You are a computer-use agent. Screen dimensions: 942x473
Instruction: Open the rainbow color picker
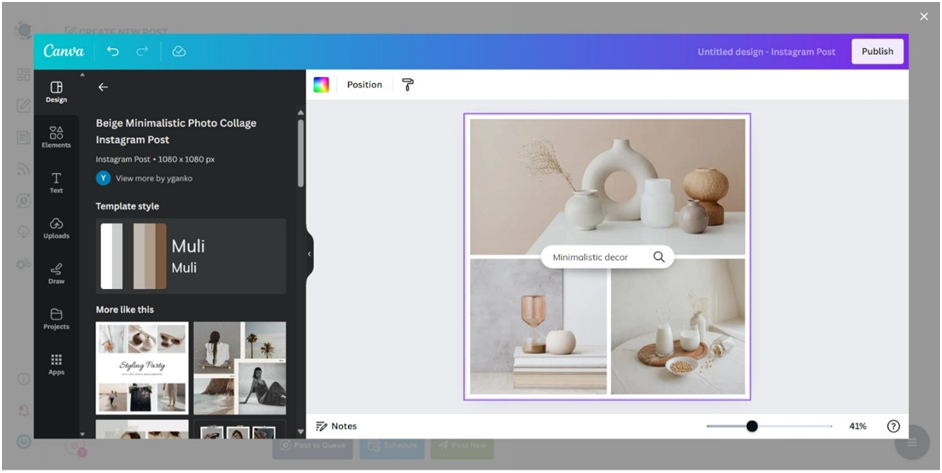[x=321, y=85]
